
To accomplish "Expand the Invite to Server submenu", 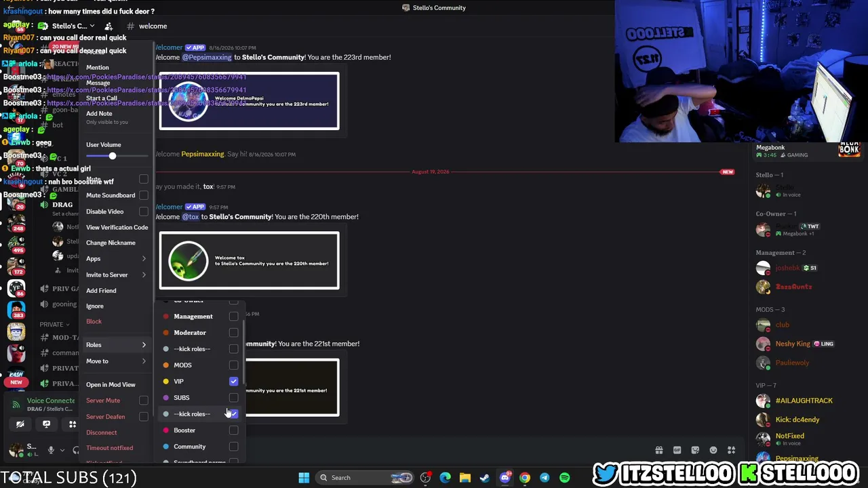I will 116,275.
